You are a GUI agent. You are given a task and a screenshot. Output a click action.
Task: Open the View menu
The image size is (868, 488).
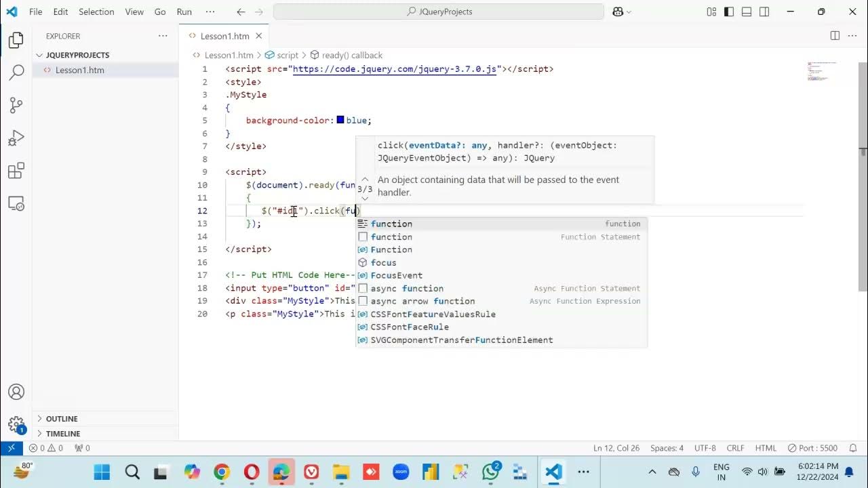click(x=134, y=12)
